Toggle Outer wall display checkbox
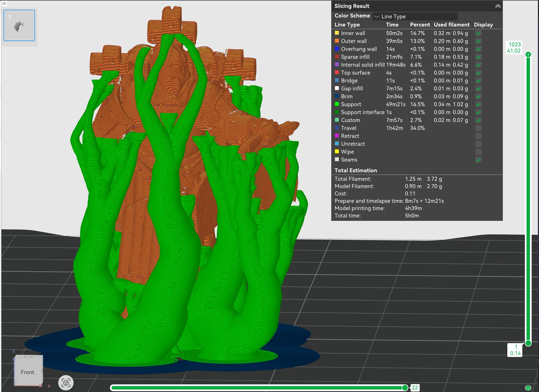 [x=478, y=41]
